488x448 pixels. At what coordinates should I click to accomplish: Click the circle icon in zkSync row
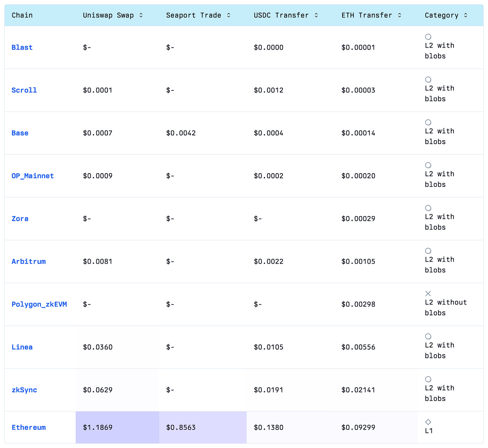[428, 379]
